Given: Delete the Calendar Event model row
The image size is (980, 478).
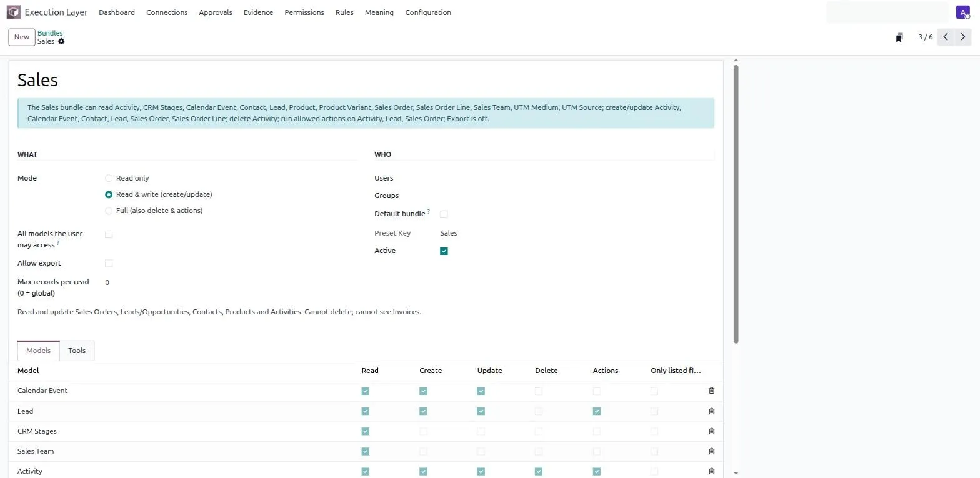Looking at the screenshot, I should pyautogui.click(x=711, y=391).
